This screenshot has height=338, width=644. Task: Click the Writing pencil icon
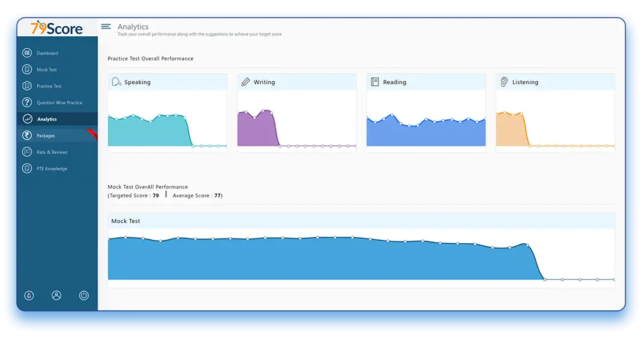point(245,82)
